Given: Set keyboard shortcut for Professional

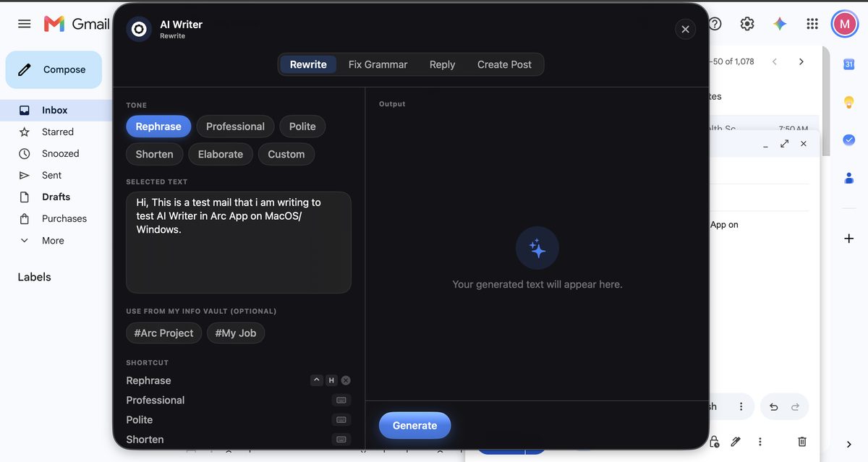Looking at the screenshot, I should coord(341,400).
